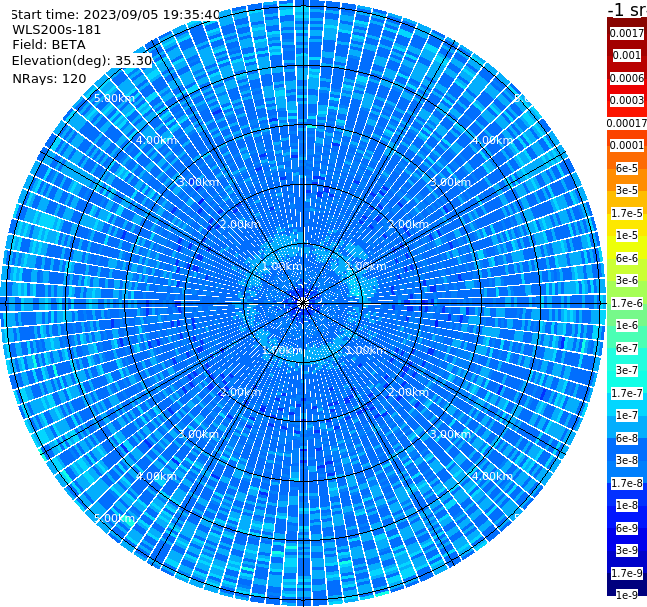
Task: Select the 1e-7 colorbar label
Action: tap(627, 415)
